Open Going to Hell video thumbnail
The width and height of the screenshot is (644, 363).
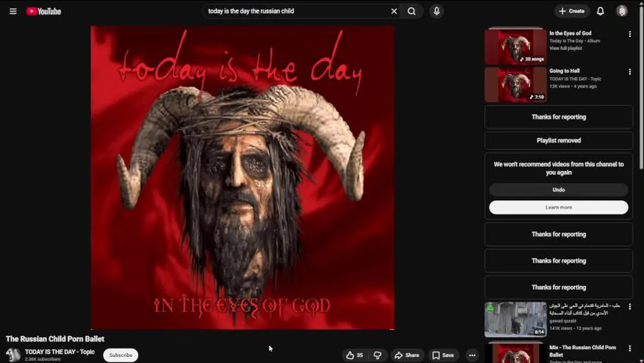(x=516, y=85)
